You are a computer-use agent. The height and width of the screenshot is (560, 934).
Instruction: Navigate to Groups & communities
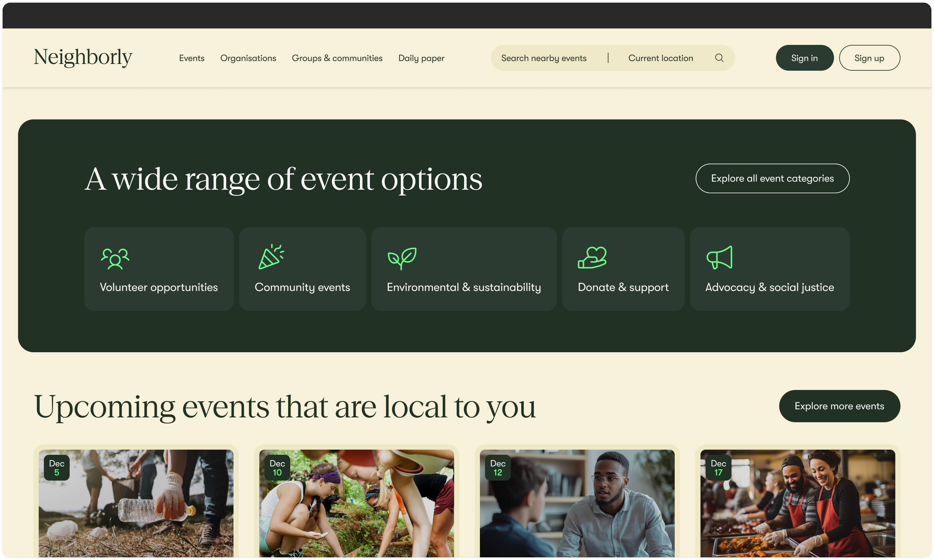point(337,58)
